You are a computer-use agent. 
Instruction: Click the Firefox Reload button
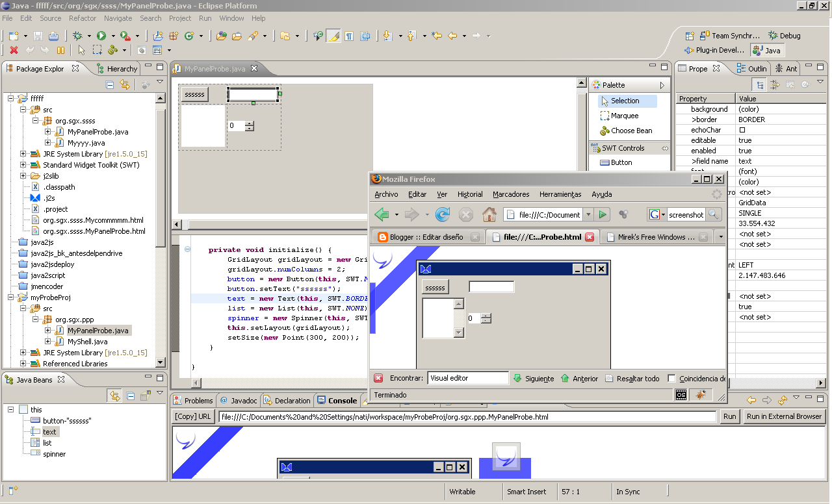(x=443, y=214)
